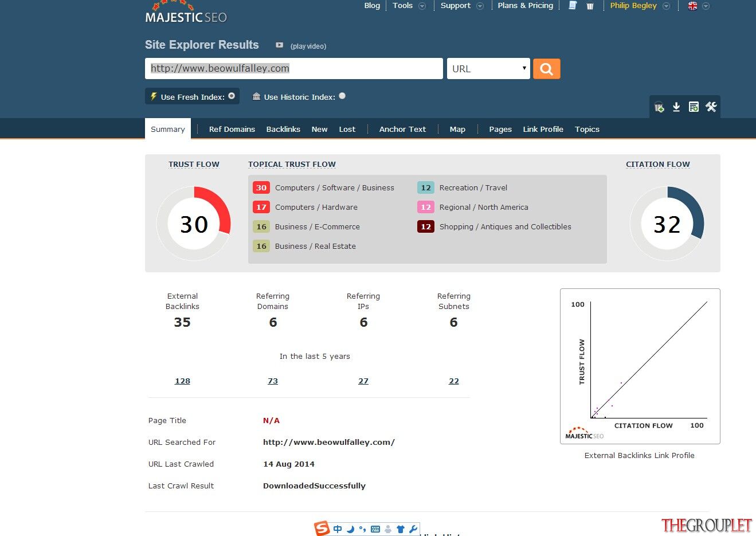
Task: Switch to the Anchor Text tab
Action: click(402, 129)
